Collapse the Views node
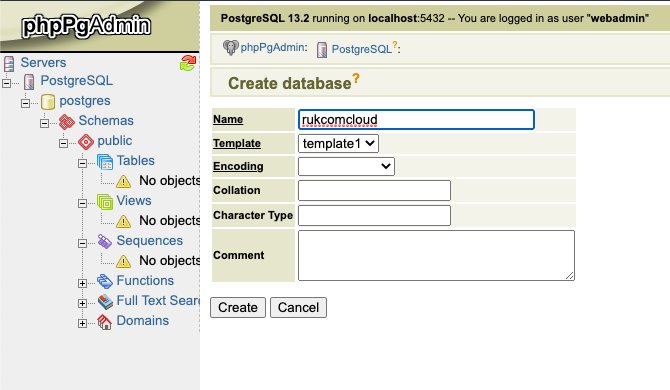The height and width of the screenshot is (390, 670). tap(82, 203)
